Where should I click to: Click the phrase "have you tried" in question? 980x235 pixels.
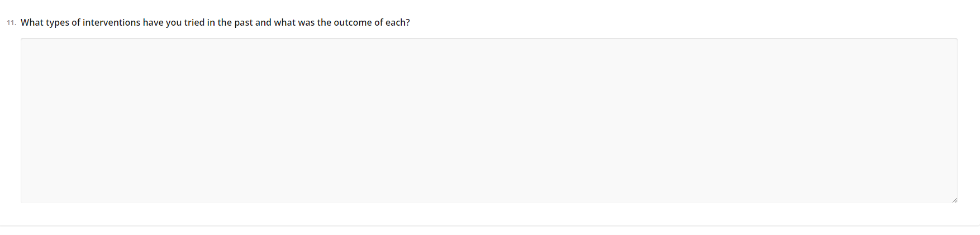click(x=174, y=23)
